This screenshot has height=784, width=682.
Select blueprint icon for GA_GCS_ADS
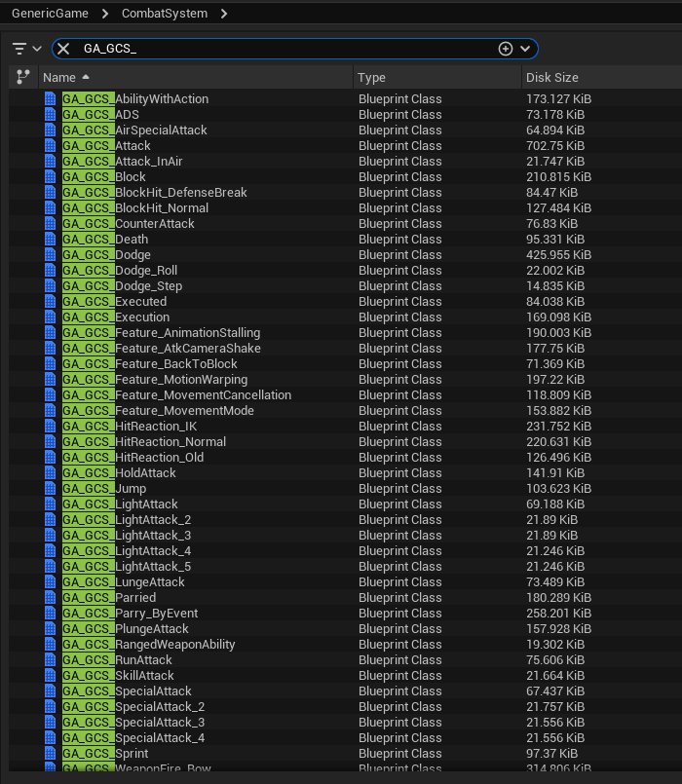pyautogui.click(x=50, y=115)
